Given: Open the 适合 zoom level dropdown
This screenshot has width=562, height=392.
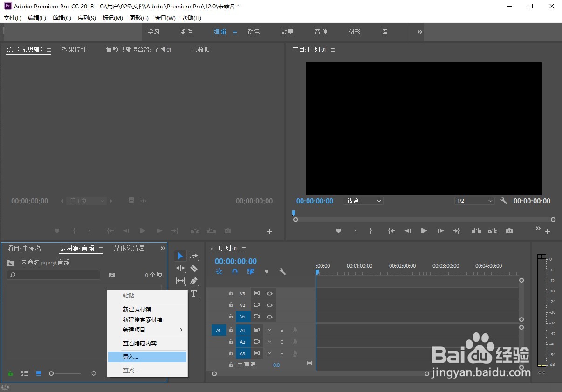Looking at the screenshot, I should click(363, 201).
